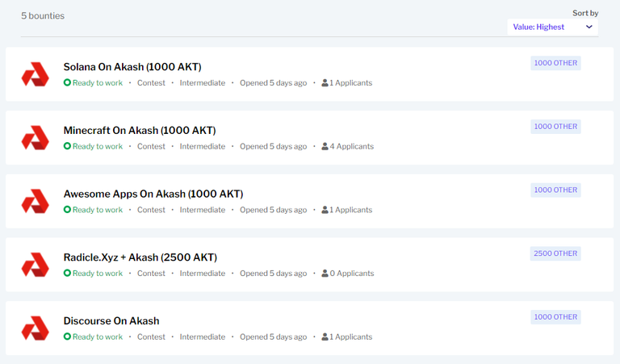This screenshot has height=364, width=620.
Task: Click the applicants person icon in Minecraft row
Action: pyautogui.click(x=325, y=146)
